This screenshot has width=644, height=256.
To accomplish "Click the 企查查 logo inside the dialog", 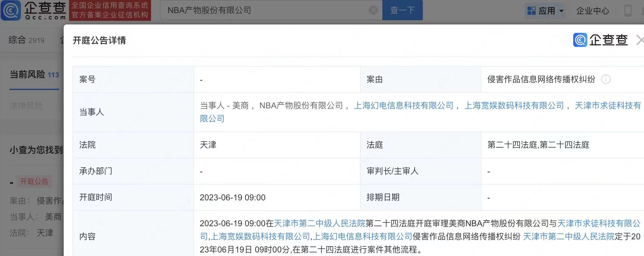I will tap(600, 40).
